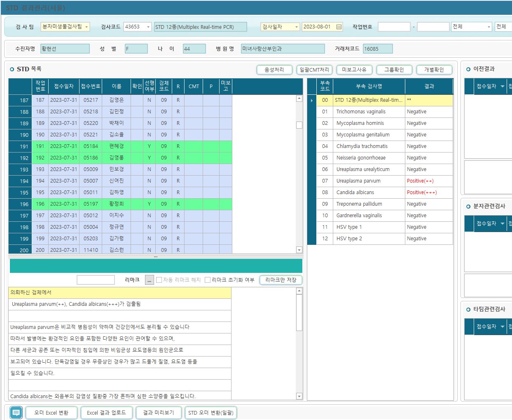Click the STD 목록 vertical scrollbar thumb

299,125
